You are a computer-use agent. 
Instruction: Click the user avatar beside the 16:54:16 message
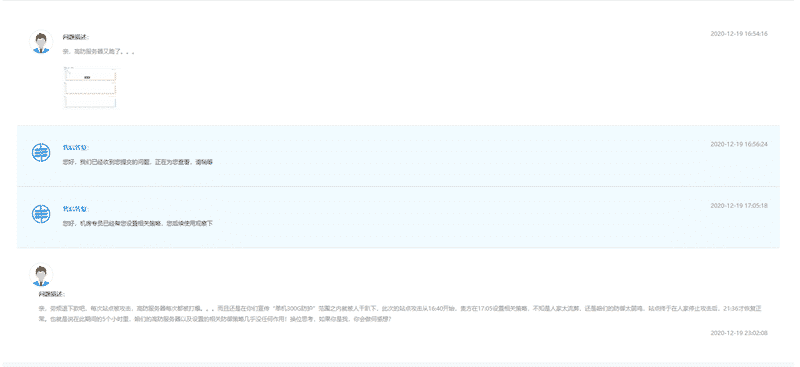[41, 42]
